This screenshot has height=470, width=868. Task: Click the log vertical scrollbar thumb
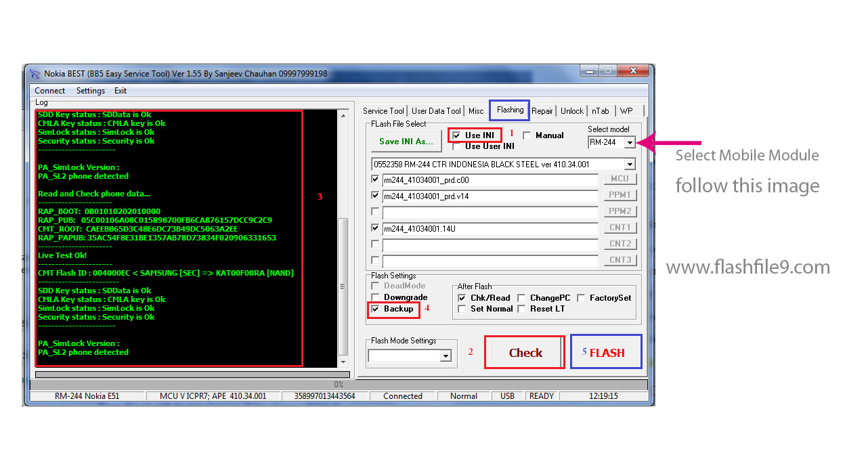343,286
